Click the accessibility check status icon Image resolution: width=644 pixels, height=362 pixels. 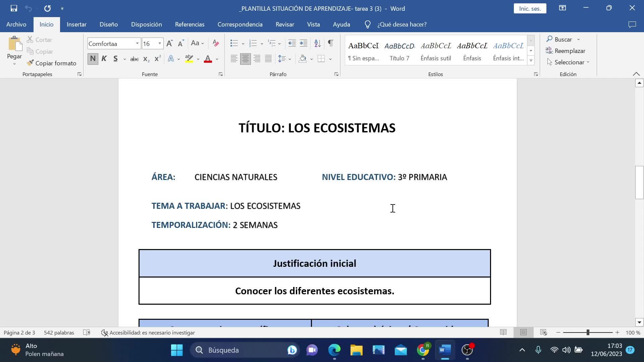105,333
